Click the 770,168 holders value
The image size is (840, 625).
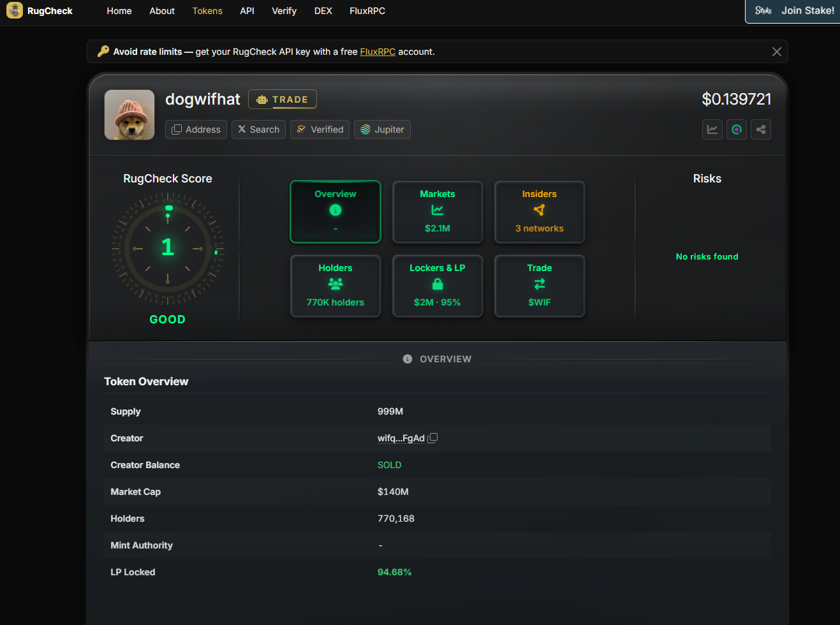396,518
